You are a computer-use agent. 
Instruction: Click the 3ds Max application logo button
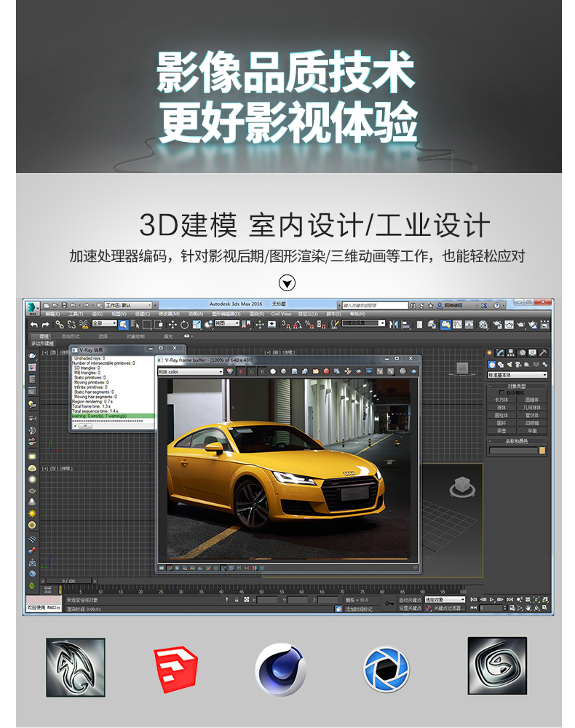coord(33,308)
